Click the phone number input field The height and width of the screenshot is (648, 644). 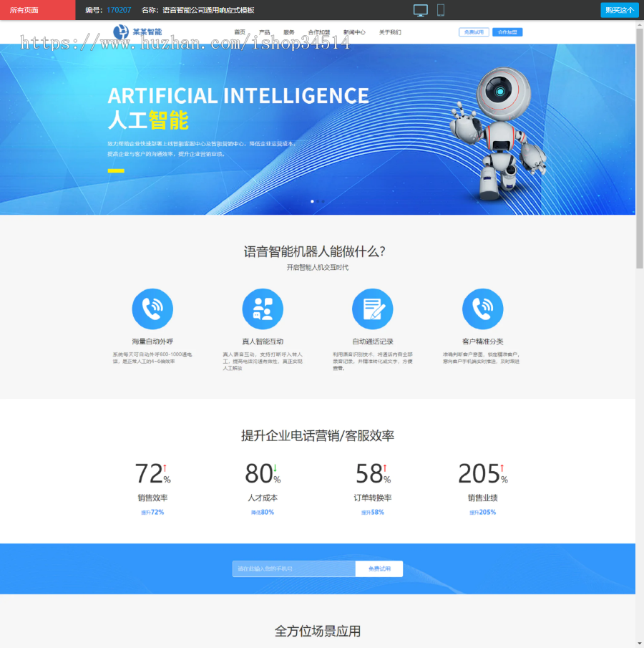(293, 569)
